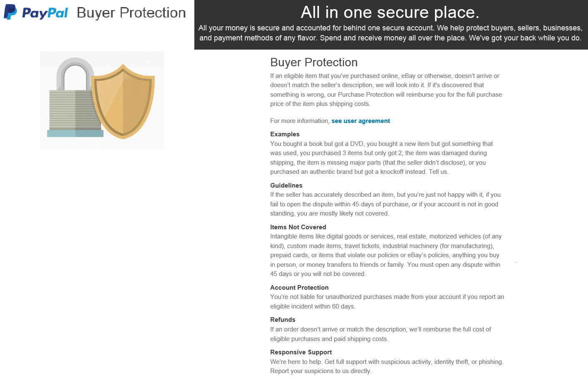Select the "Refunds" heading
Viewport: 588px width, 381px height.
(282, 320)
